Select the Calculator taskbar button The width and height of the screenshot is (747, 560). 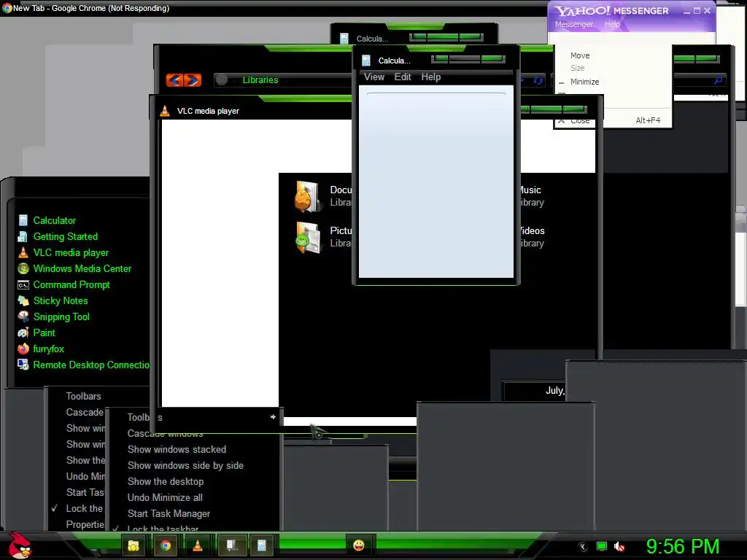(262, 545)
